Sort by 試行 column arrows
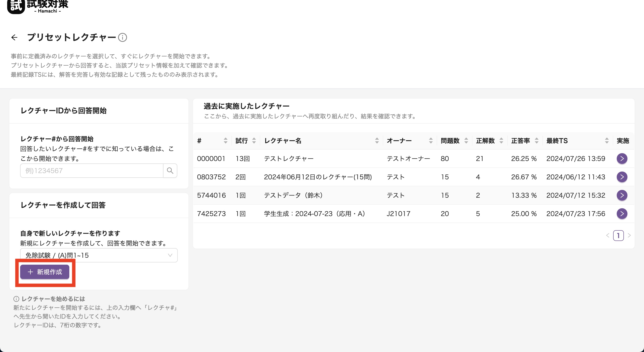This screenshot has width=644, height=352. (x=254, y=141)
